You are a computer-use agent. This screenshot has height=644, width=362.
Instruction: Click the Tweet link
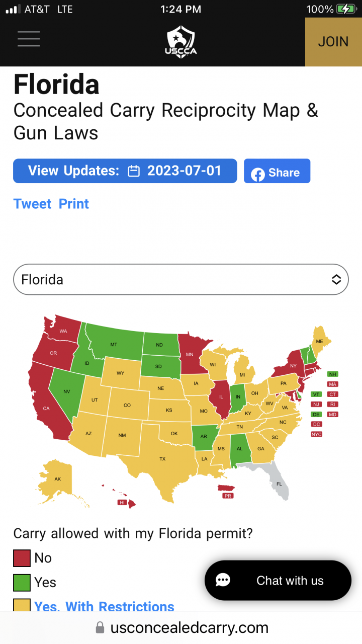coord(33,204)
